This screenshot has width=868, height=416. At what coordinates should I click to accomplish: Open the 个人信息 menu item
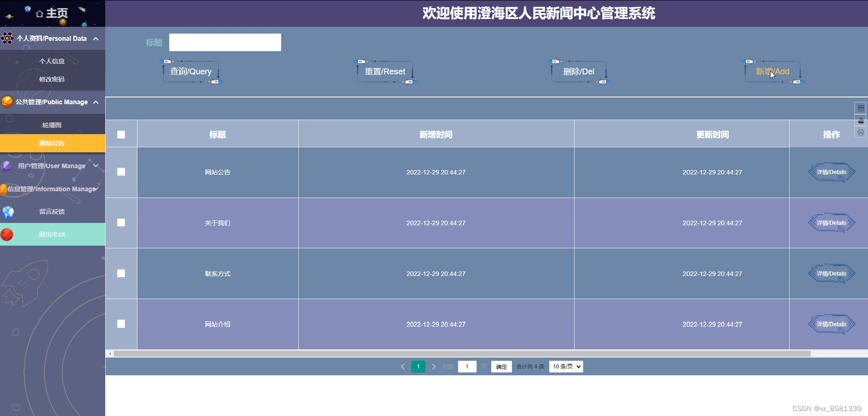[x=52, y=61]
